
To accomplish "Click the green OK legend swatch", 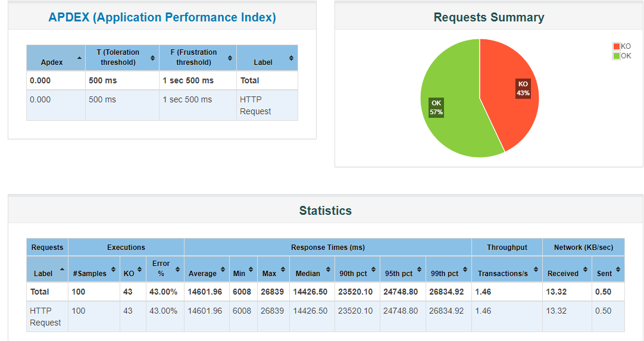I will (x=616, y=56).
